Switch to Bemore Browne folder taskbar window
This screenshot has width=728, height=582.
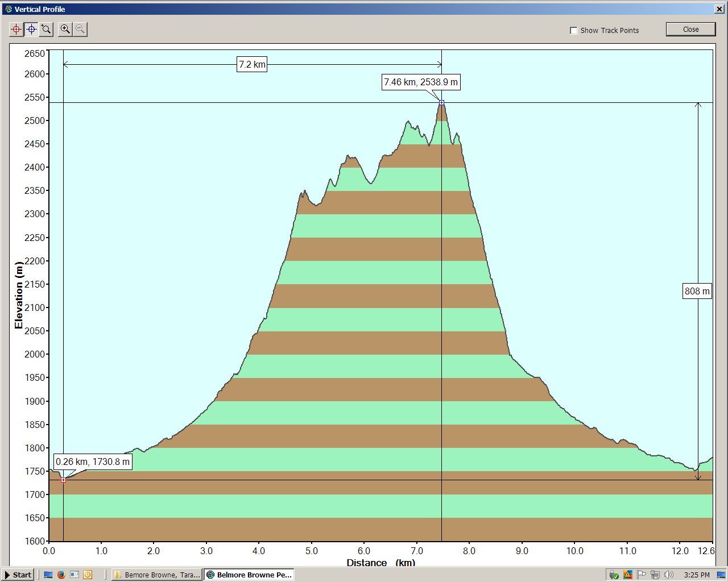pyautogui.click(x=156, y=575)
